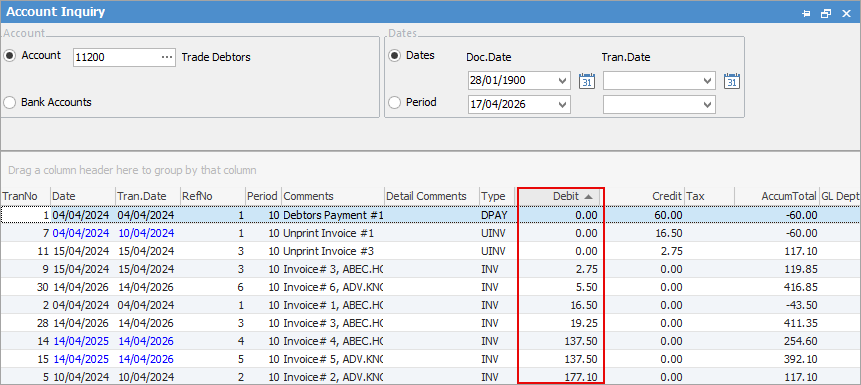The height and width of the screenshot is (385, 861).
Task: Click Invoice# 2, ADV.KN comment cell
Action: [x=332, y=377]
